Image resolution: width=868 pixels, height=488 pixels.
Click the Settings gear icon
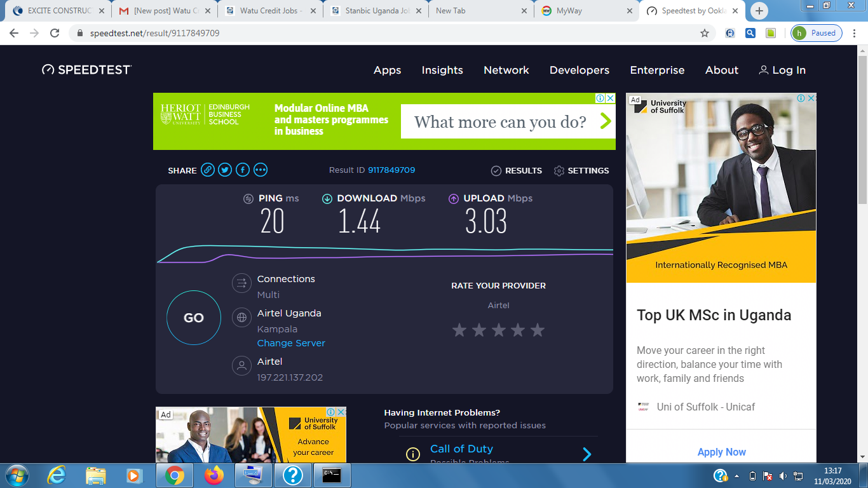tap(559, 171)
